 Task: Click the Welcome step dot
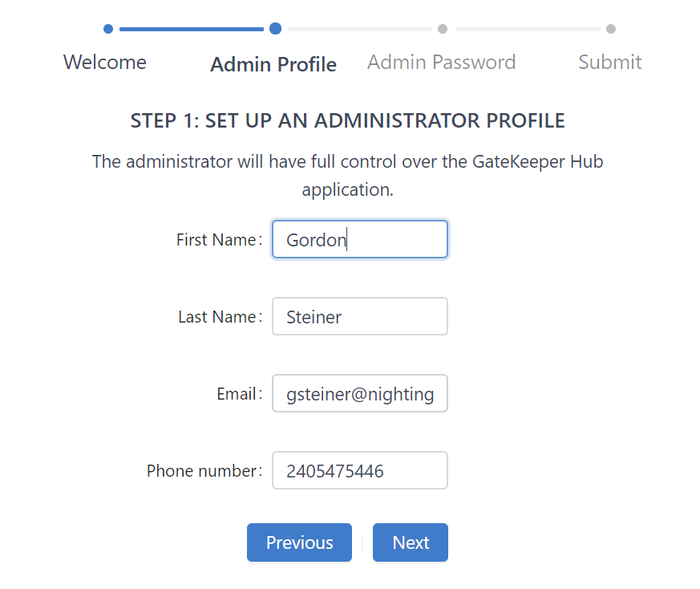pyautogui.click(x=108, y=29)
